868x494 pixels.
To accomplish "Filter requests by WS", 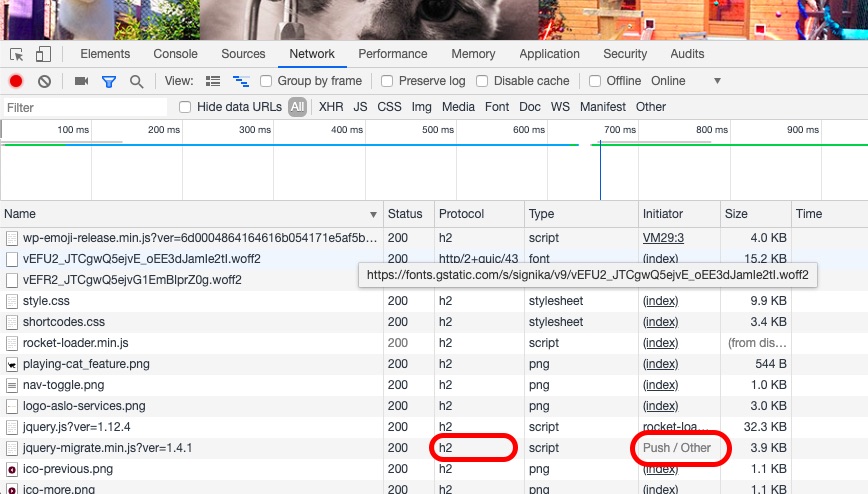I will (x=560, y=107).
